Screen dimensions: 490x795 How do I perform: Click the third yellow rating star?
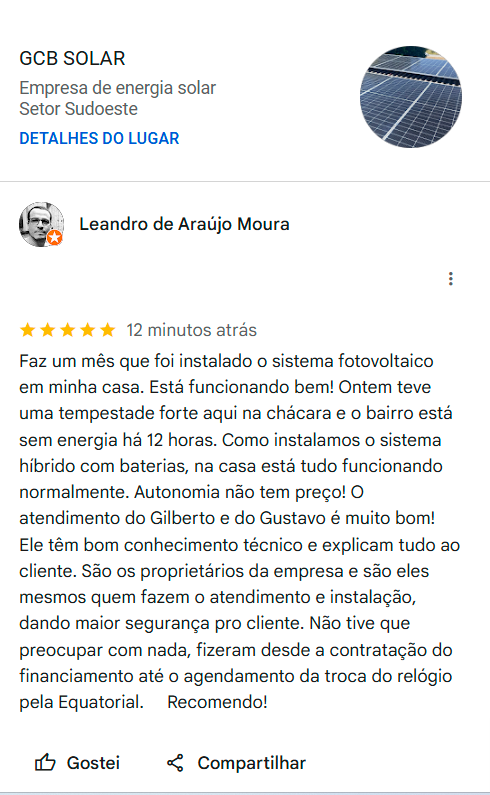tap(67, 331)
